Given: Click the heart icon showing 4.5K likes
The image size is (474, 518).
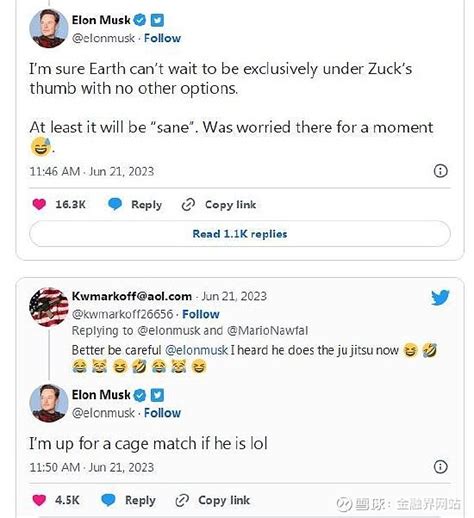Looking at the screenshot, I should 39,500.
